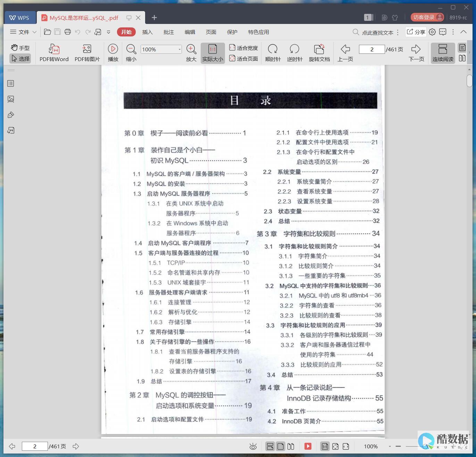The image size is (476, 457).
Task: Open the feedback chat bubble icon
Action: (x=443, y=32)
